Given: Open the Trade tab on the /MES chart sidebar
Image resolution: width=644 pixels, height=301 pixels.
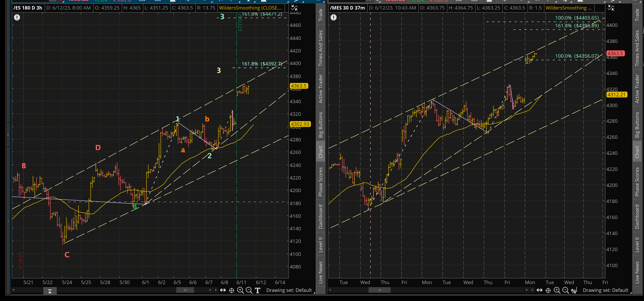Looking at the screenshot, I should tap(637, 15).
